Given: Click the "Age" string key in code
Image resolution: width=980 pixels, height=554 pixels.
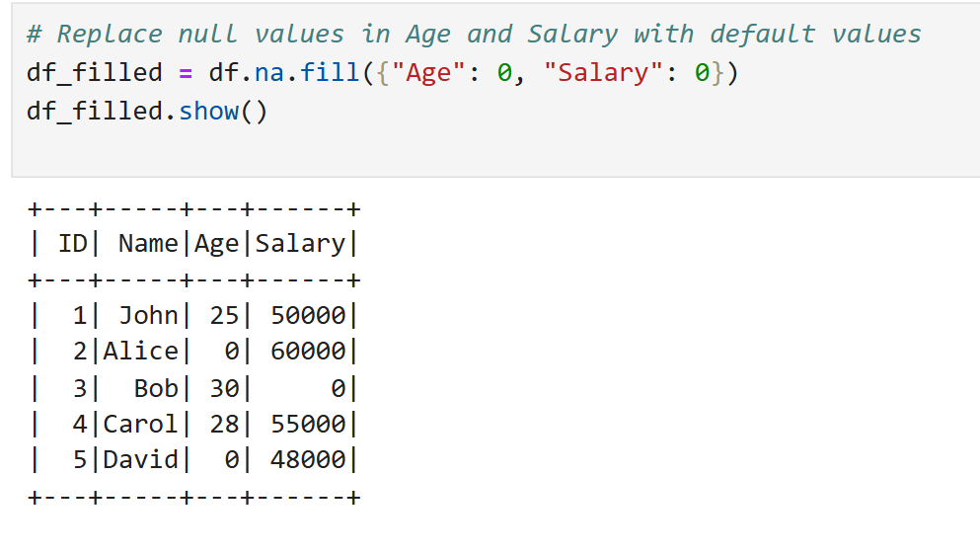Looking at the screenshot, I should (428, 73).
